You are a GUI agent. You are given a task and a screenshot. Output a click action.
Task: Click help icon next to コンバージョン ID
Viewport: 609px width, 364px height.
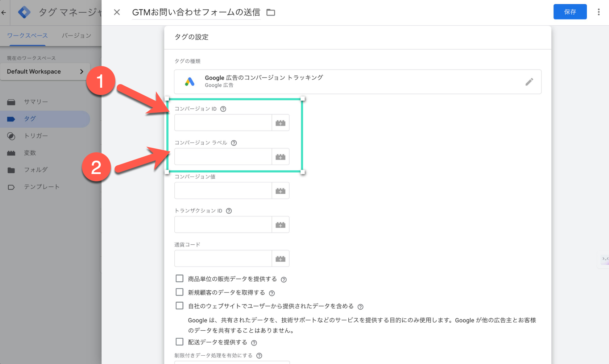point(223,109)
